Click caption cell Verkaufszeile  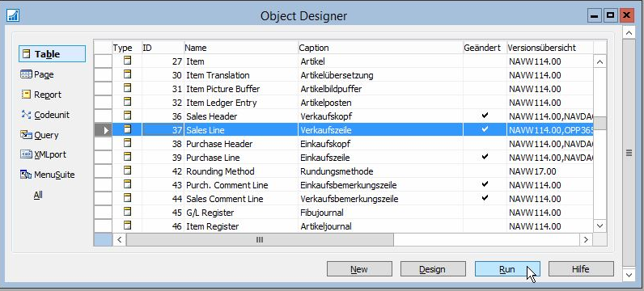click(x=381, y=130)
